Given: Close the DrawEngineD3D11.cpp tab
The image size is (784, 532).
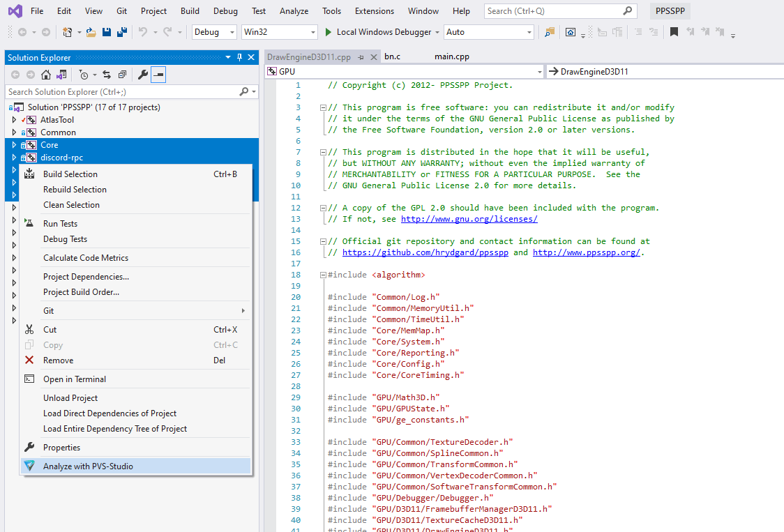Looking at the screenshot, I should pyautogui.click(x=373, y=57).
